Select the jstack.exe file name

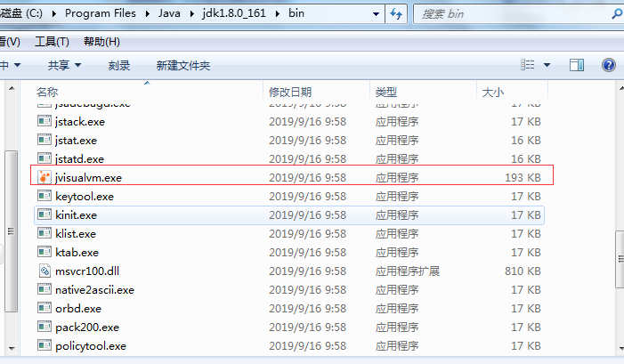pos(80,121)
